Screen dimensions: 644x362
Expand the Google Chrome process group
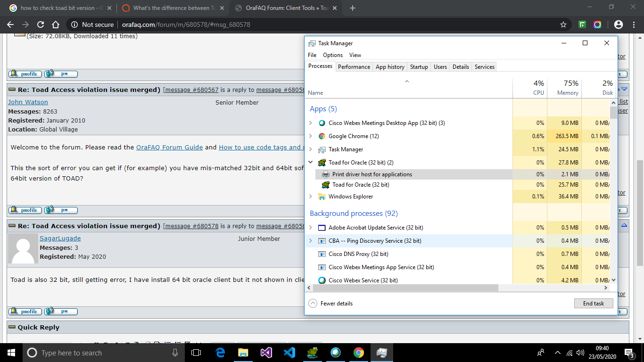[x=310, y=136]
